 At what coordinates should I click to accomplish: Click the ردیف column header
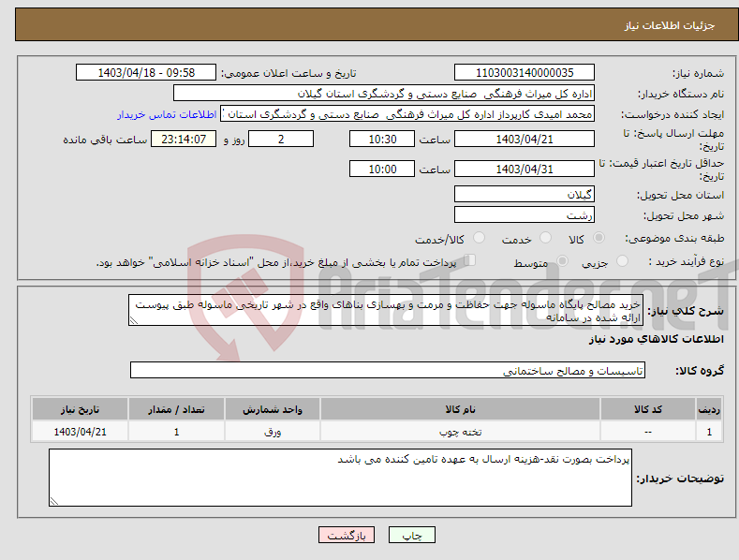pyautogui.click(x=709, y=409)
